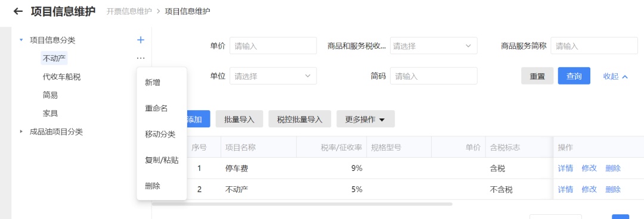
Task: Click the 简码 input field
Action: (x=434, y=76)
